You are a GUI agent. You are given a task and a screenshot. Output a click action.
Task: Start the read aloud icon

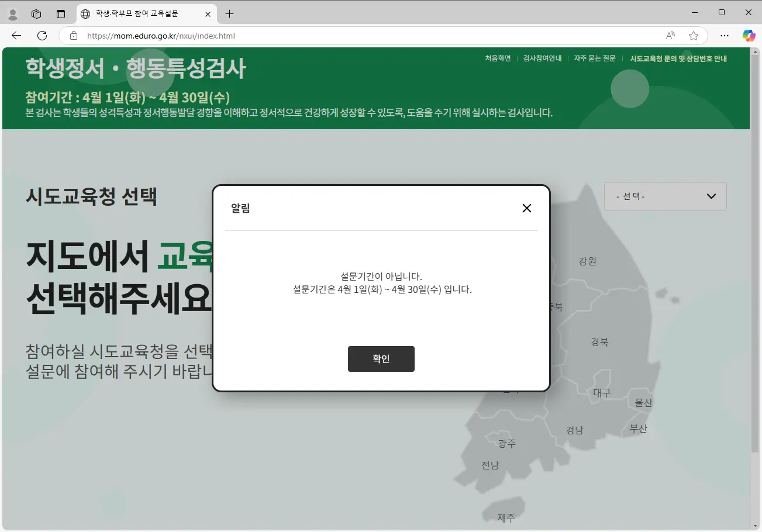[x=670, y=36]
